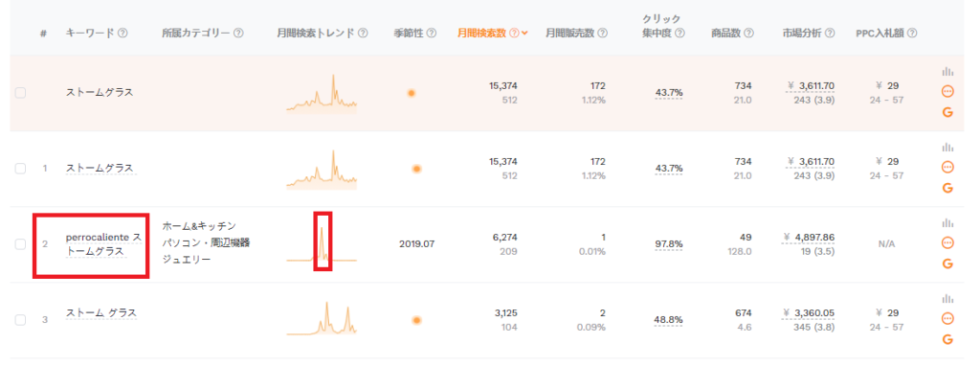This screenshot has height=367, width=980.
Task: Click help icon next to 季節性 header
Action: tap(432, 34)
